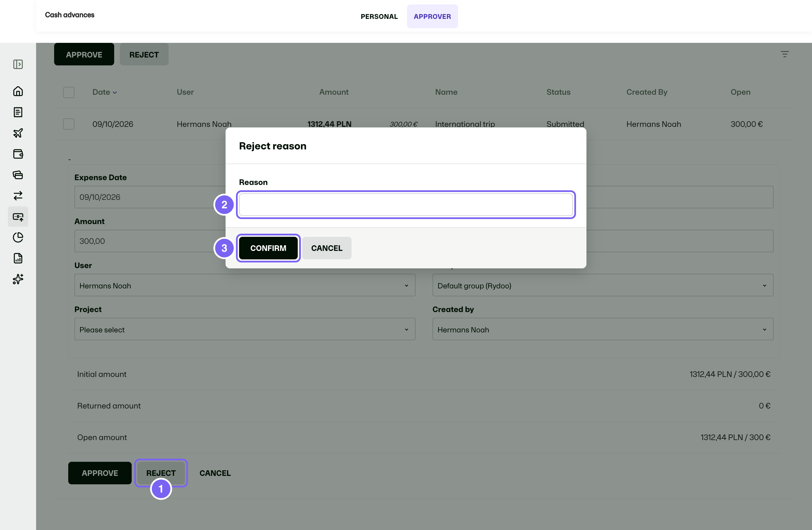812x530 pixels.
Task: Click the Status column header
Action: (x=558, y=92)
